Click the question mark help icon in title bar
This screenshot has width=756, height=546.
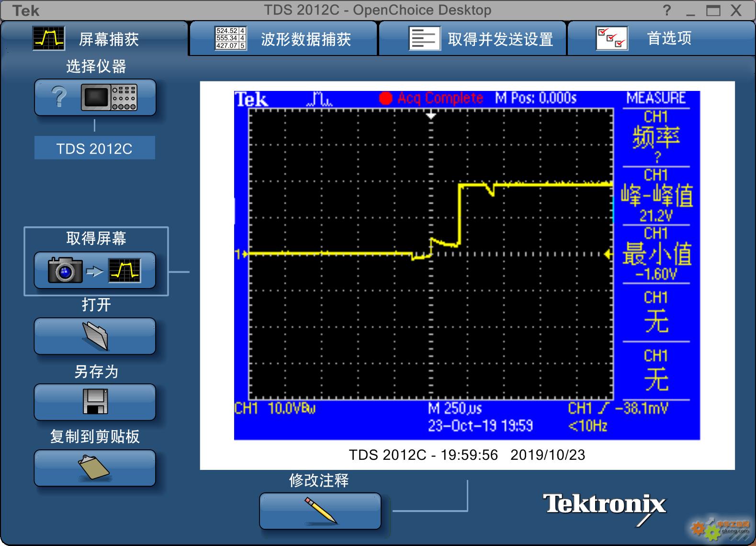[667, 10]
